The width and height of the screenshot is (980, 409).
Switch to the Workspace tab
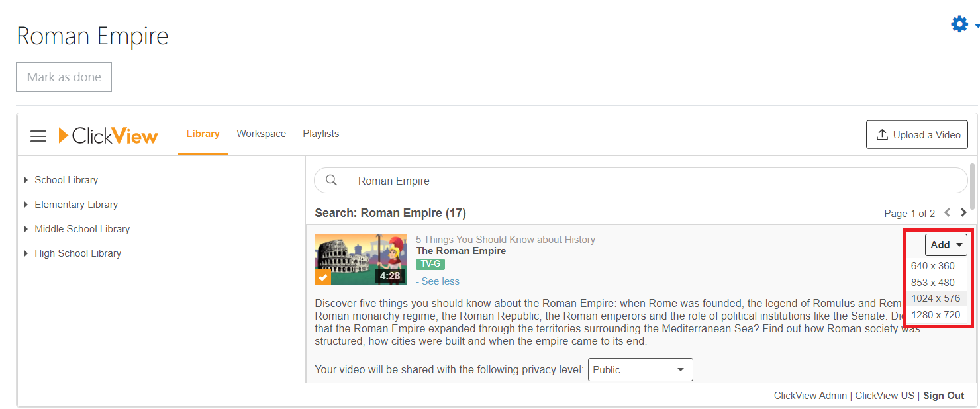pos(262,134)
